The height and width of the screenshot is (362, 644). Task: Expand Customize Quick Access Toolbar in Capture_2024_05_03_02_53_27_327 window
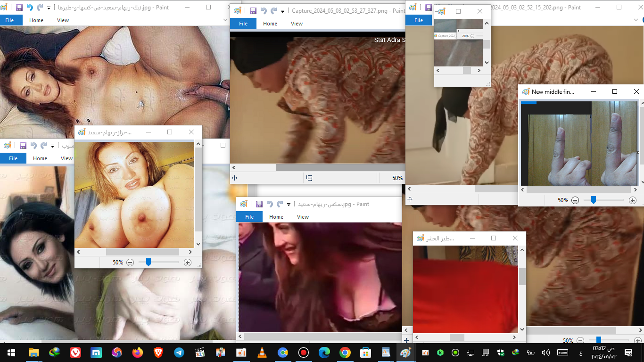pos(283,11)
